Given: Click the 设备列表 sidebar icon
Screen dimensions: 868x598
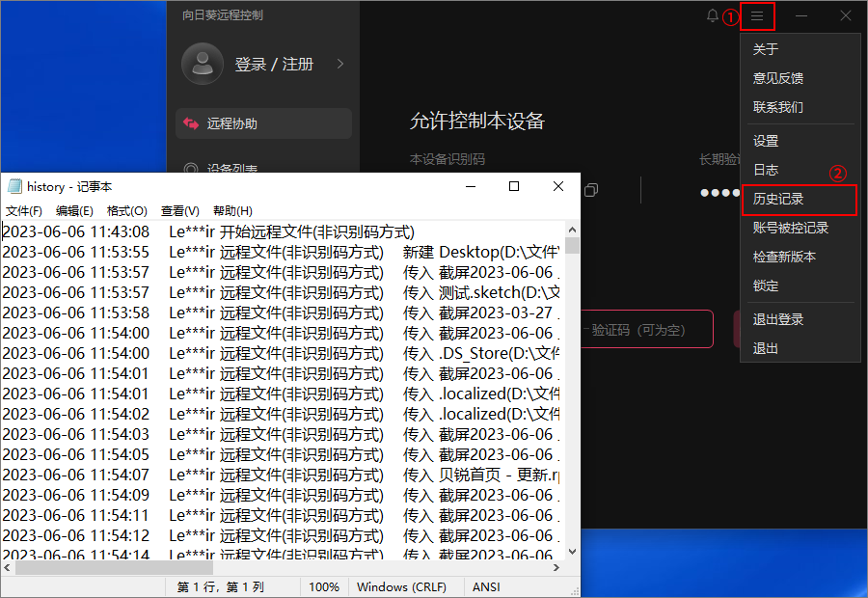Looking at the screenshot, I should click(x=190, y=169).
